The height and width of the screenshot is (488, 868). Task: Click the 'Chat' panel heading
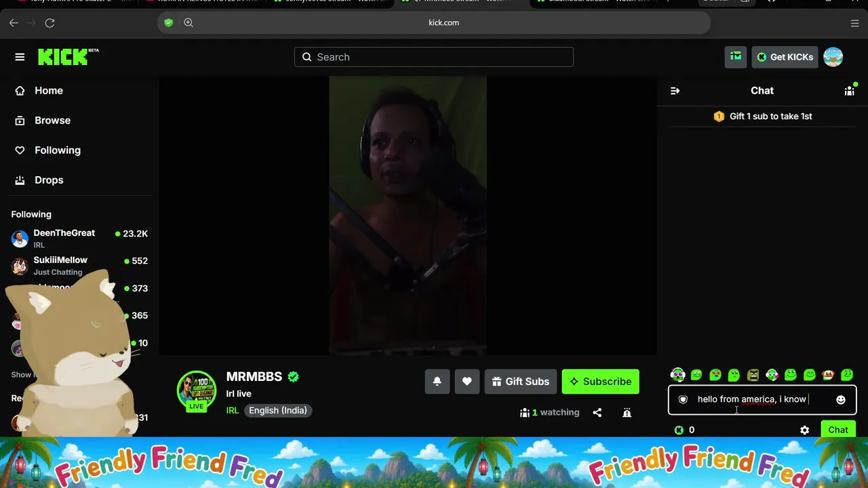click(762, 91)
